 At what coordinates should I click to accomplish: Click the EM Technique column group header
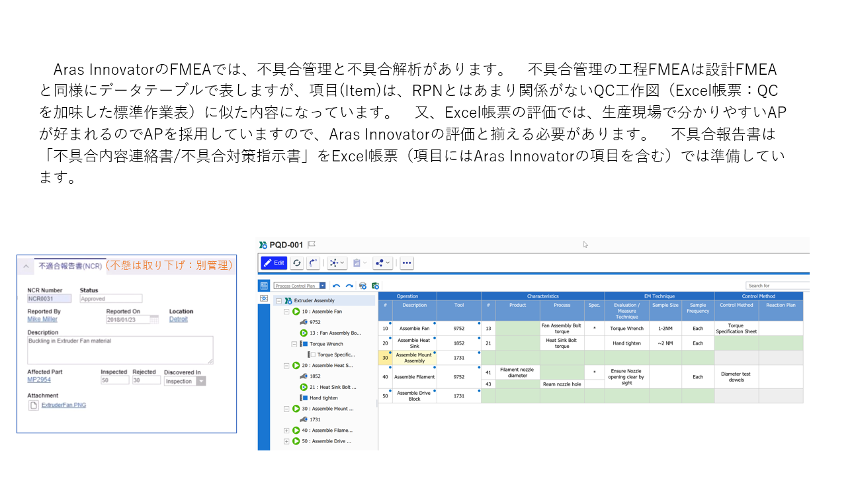point(660,296)
